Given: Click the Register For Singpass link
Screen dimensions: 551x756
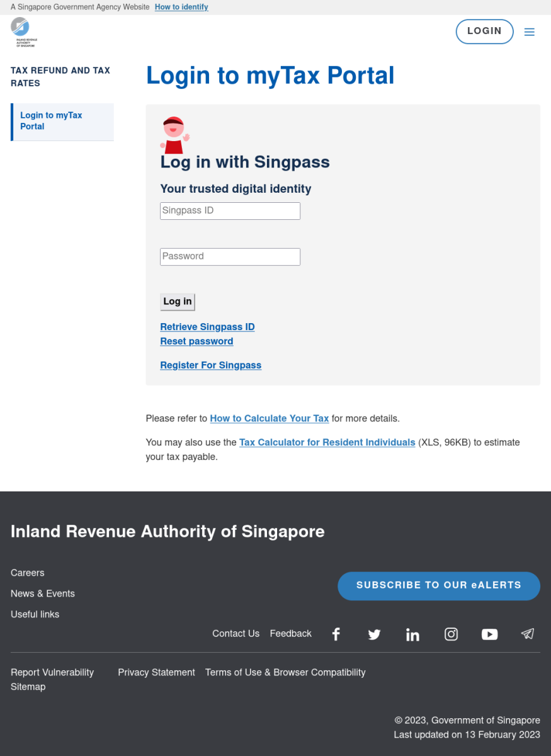Looking at the screenshot, I should 210,365.
